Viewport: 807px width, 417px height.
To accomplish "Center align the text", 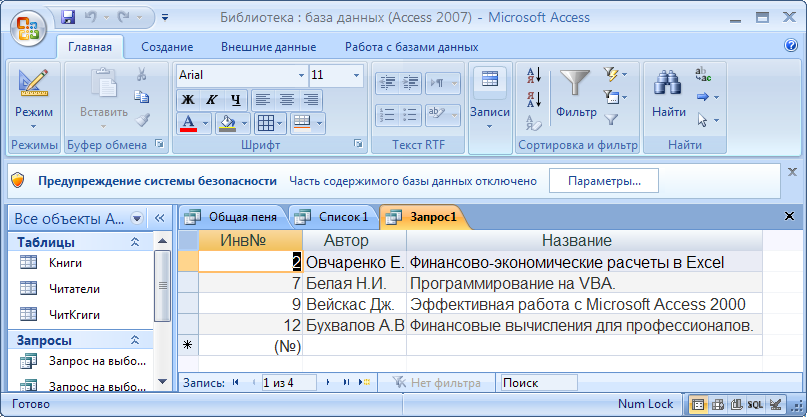I will (x=287, y=100).
